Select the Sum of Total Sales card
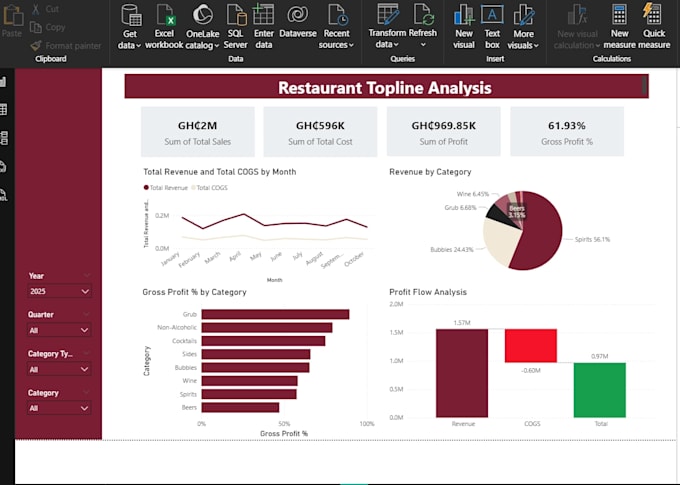The width and height of the screenshot is (680, 485). click(198, 132)
